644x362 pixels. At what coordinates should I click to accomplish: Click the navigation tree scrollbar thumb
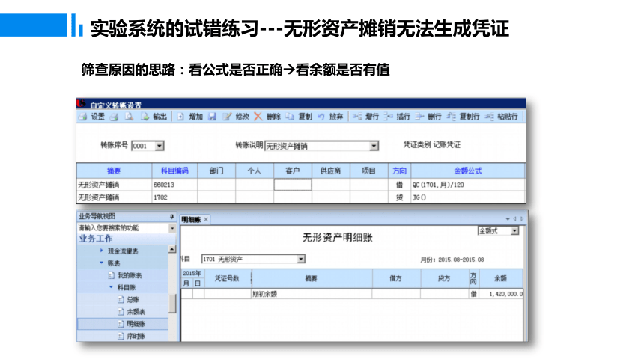click(172, 304)
